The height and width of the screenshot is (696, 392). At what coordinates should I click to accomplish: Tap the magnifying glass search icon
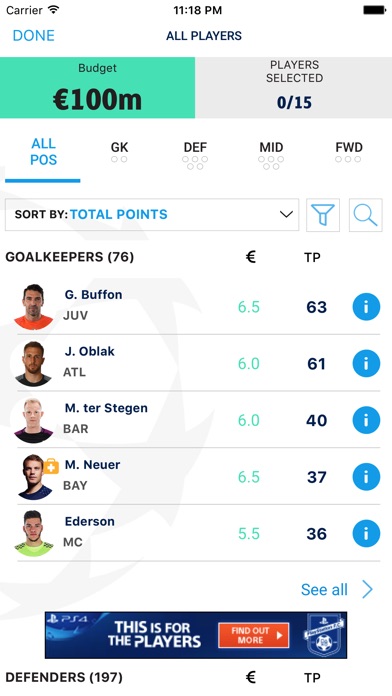pos(365,215)
